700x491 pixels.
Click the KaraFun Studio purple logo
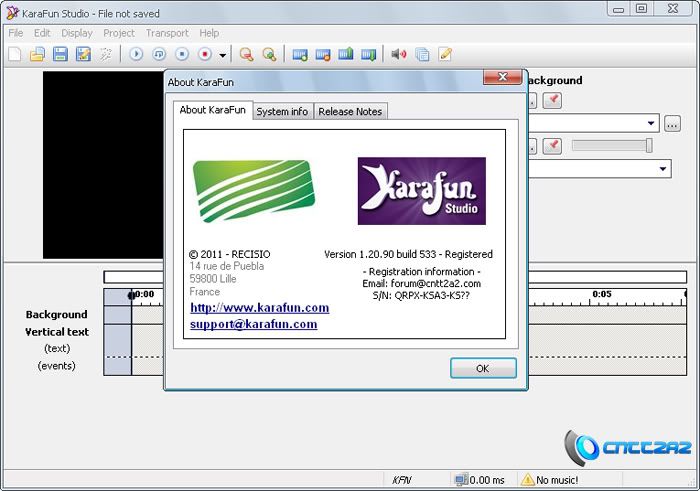[422, 191]
